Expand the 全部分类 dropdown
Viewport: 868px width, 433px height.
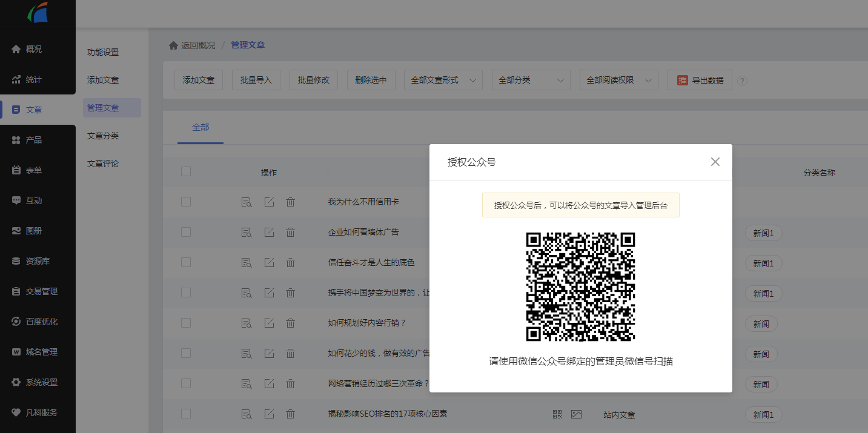click(x=531, y=80)
